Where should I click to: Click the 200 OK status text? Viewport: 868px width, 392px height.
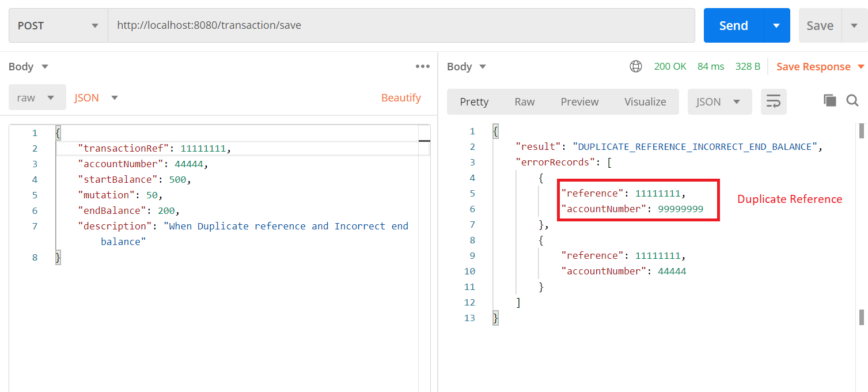click(x=670, y=66)
